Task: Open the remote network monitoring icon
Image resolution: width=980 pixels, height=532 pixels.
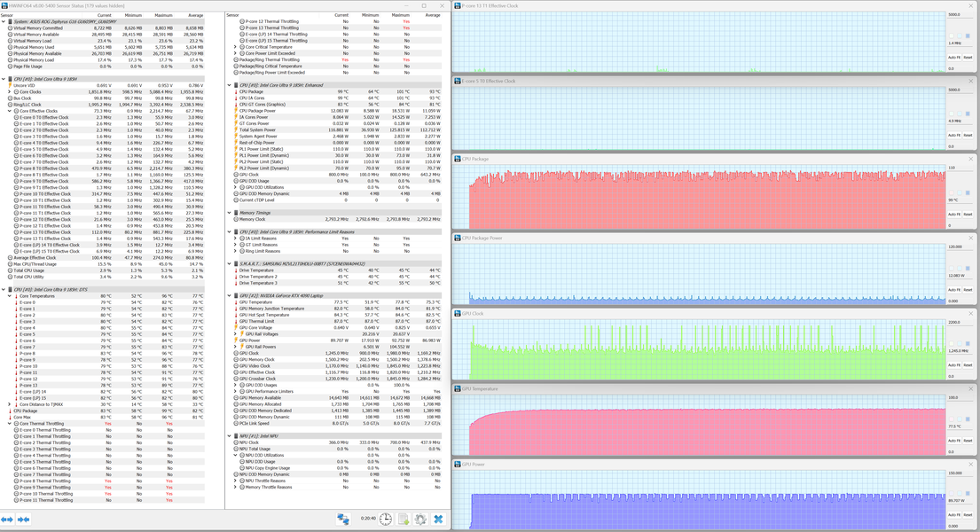Action: point(343,519)
